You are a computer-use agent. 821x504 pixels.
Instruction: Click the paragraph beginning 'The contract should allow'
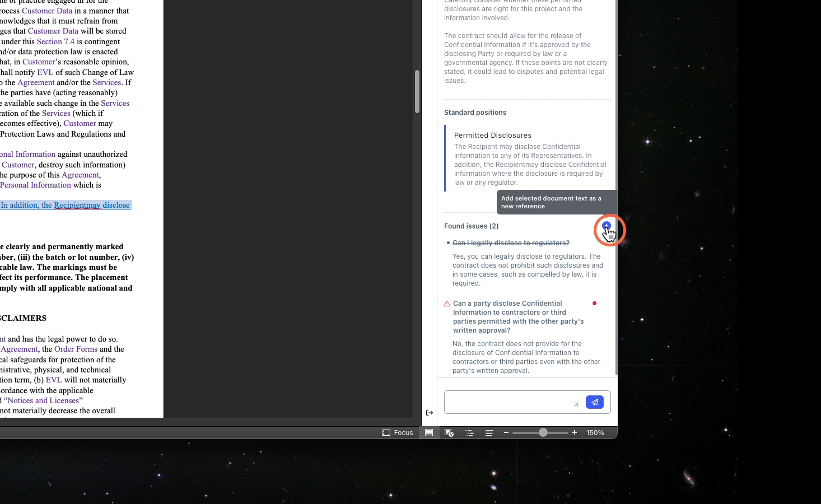point(526,58)
